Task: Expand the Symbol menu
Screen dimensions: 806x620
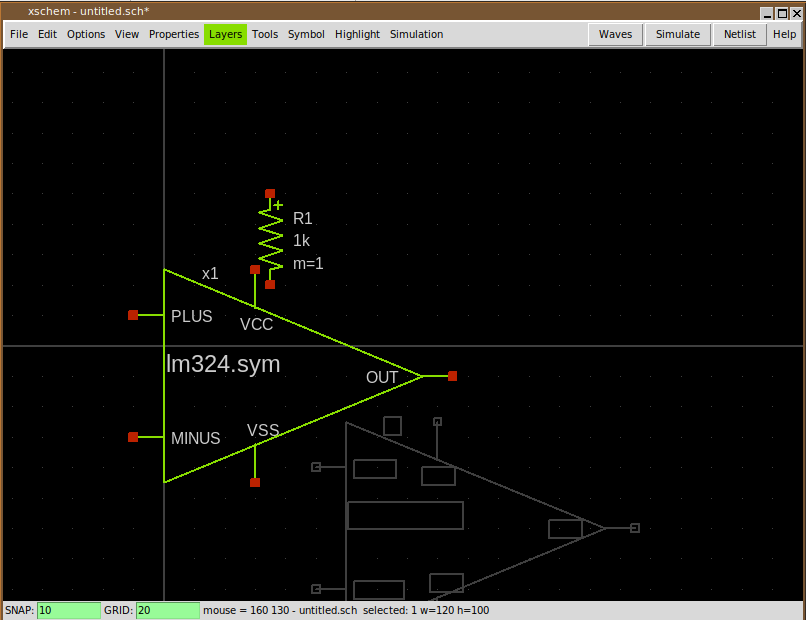Action: pyautogui.click(x=306, y=34)
